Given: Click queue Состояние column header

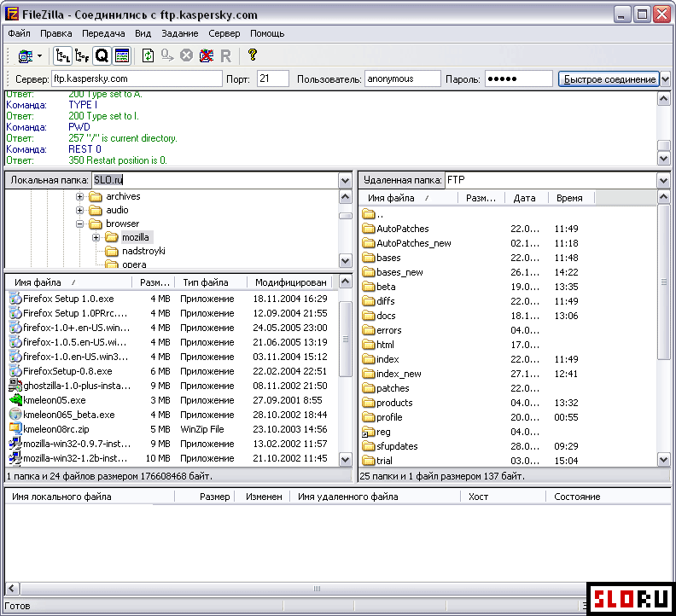Looking at the screenshot, I should [x=608, y=497].
